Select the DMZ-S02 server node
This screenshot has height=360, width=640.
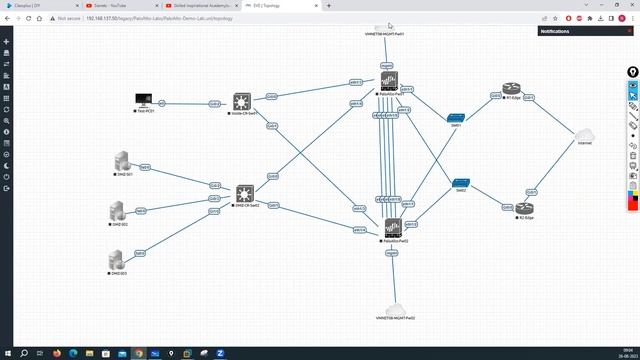(118, 211)
